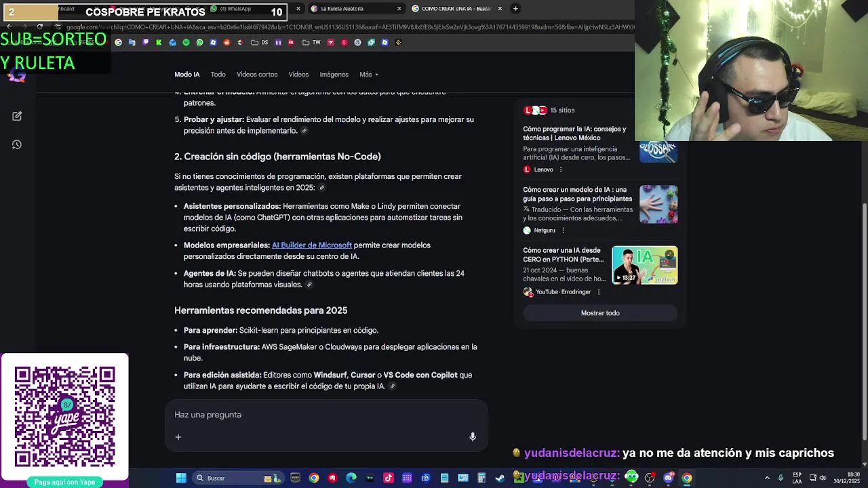Show hidden system tray icons
Image resolution: width=868 pixels, height=488 pixels.
click(x=767, y=478)
